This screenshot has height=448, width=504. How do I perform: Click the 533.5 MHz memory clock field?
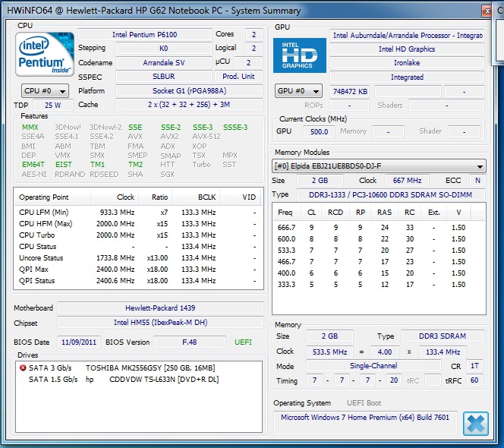pyautogui.click(x=329, y=352)
